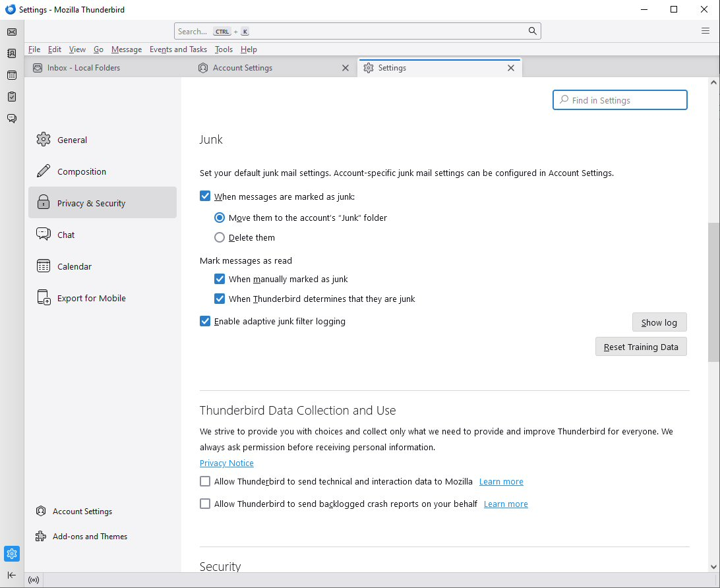This screenshot has height=588, width=720.
Task: Open the Chat space icon in sidebar
Action: (x=12, y=119)
